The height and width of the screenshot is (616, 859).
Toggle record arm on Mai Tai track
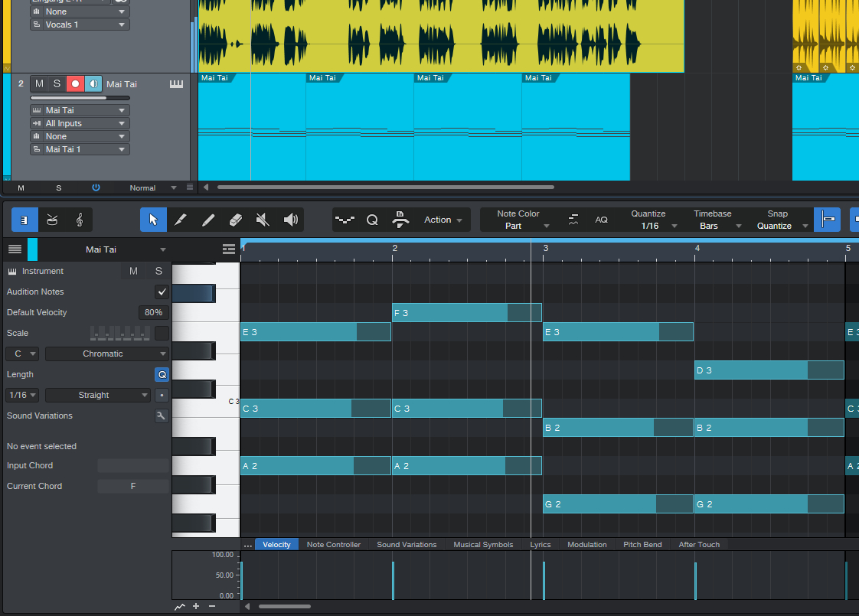pyautogui.click(x=75, y=84)
